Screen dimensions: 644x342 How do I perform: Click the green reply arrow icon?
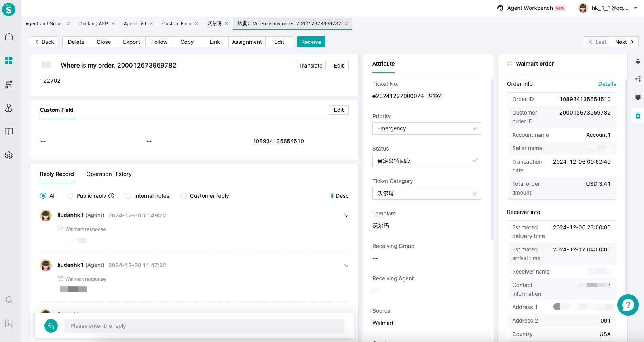51,326
